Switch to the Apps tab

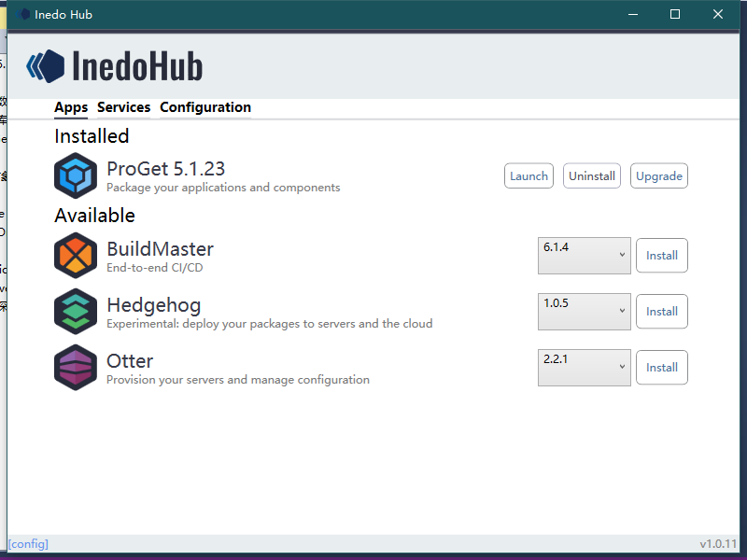[71, 107]
